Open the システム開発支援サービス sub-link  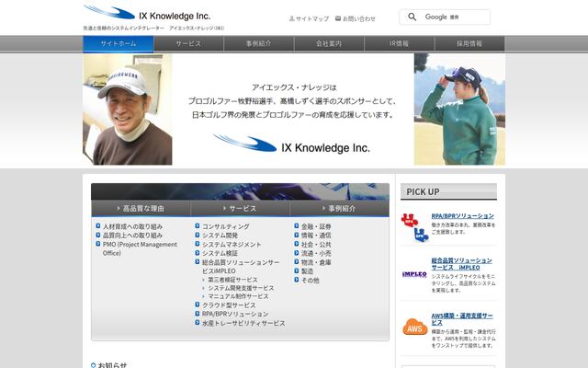241,288
